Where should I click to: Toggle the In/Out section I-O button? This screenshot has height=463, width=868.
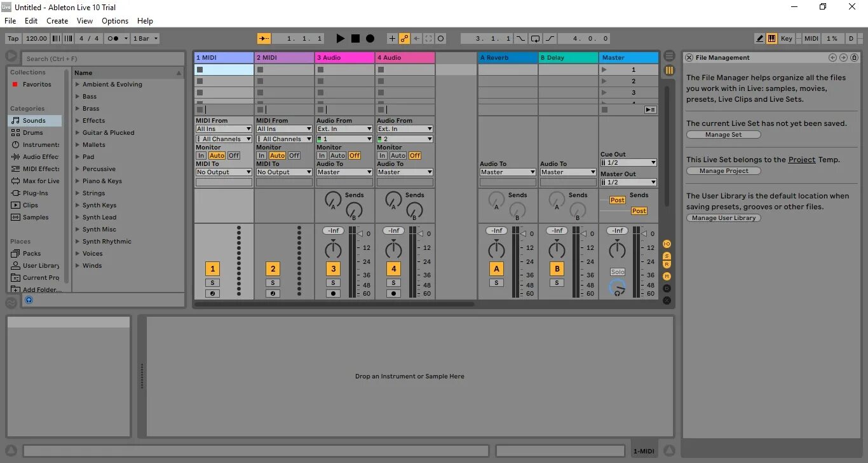click(x=667, y=244)
